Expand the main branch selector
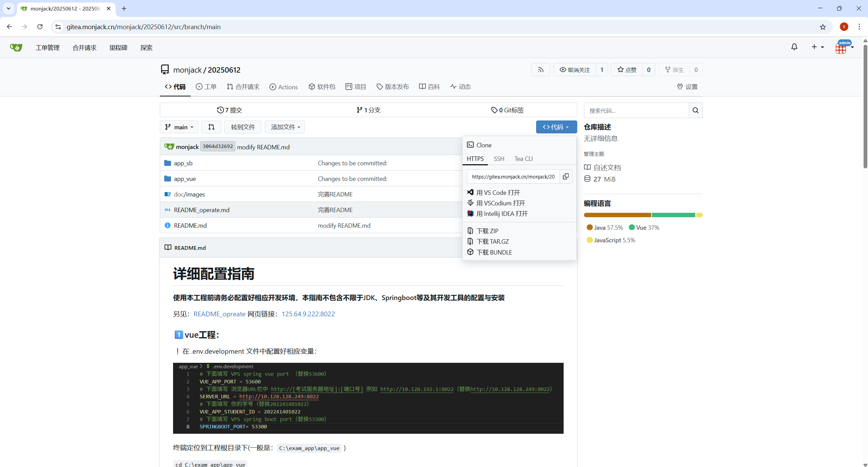The width and height of the screenshot is (868, 467). pyautogui.click(x=179, y=127)
